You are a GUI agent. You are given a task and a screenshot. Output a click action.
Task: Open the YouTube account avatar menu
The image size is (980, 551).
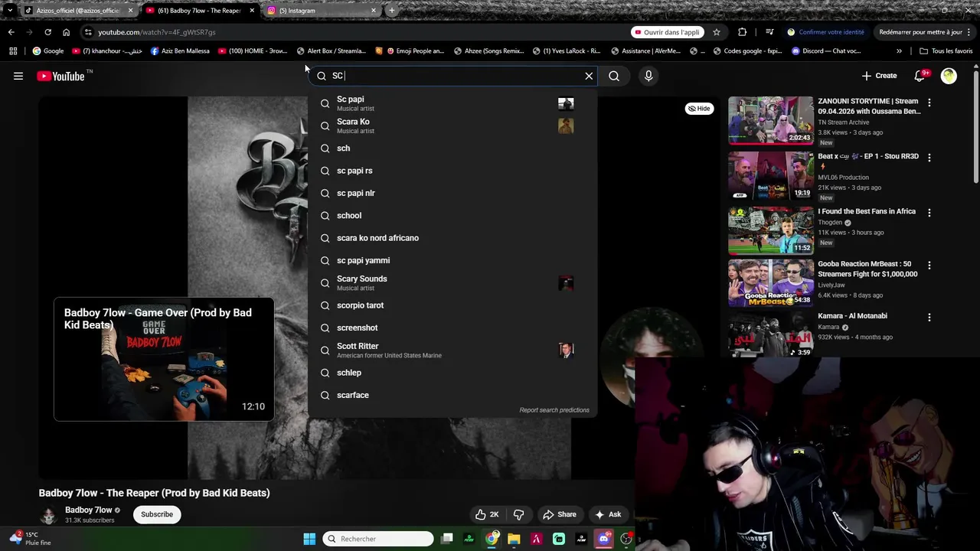tap(949, 76)
